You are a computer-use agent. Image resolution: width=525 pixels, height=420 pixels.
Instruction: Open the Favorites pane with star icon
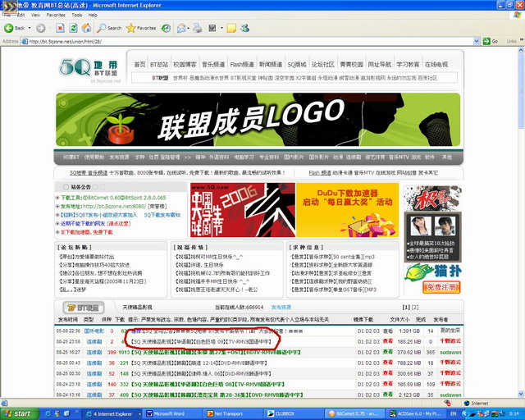[x=141, y=28]
